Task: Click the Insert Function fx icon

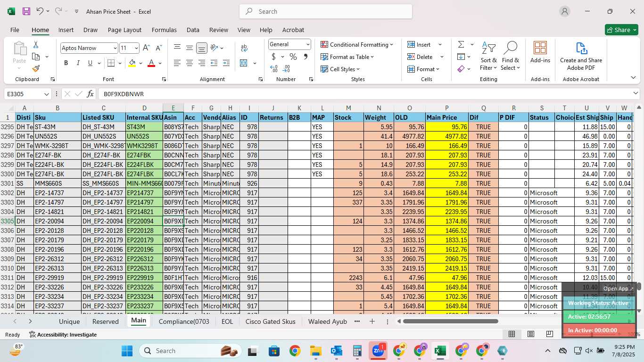Action: (x=91, y=94)
